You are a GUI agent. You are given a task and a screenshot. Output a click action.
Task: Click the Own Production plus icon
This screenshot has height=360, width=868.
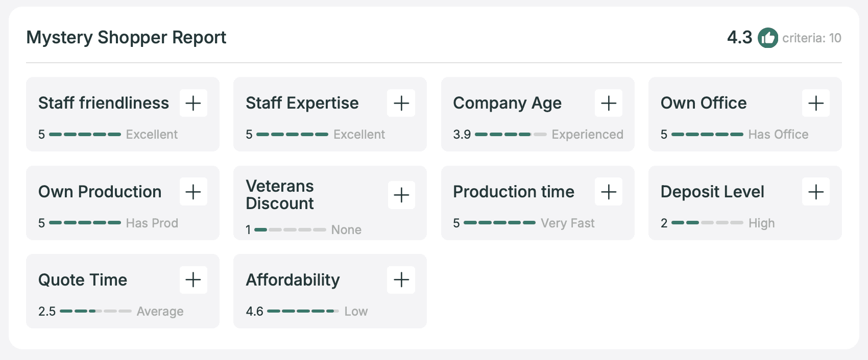click(193, 192)
